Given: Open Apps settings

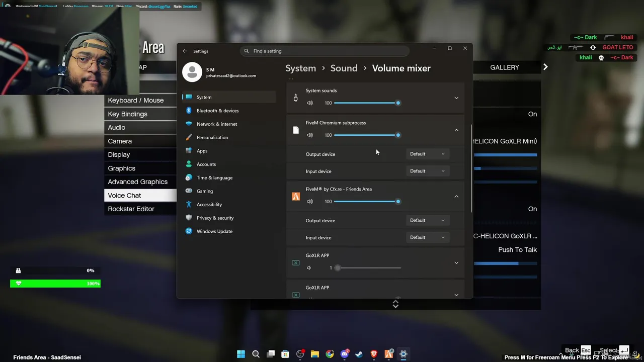Looking at the screenshot, I should coord(229,151).
